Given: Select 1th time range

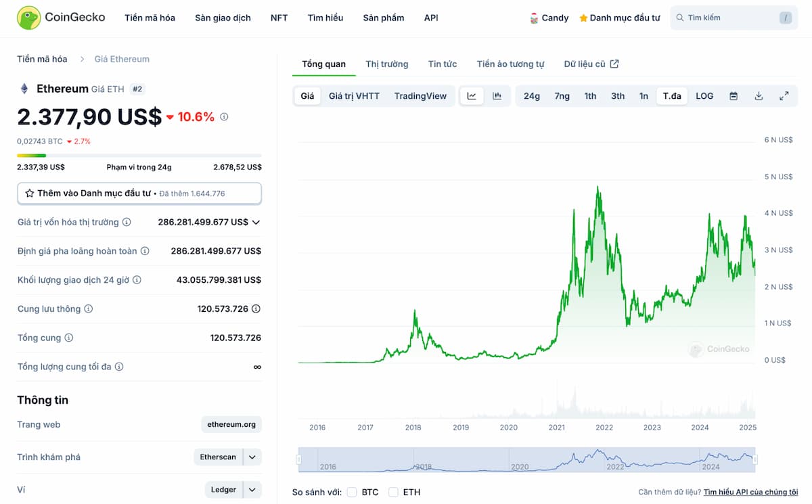Looking at the screenshot, I should click(591, 96).
